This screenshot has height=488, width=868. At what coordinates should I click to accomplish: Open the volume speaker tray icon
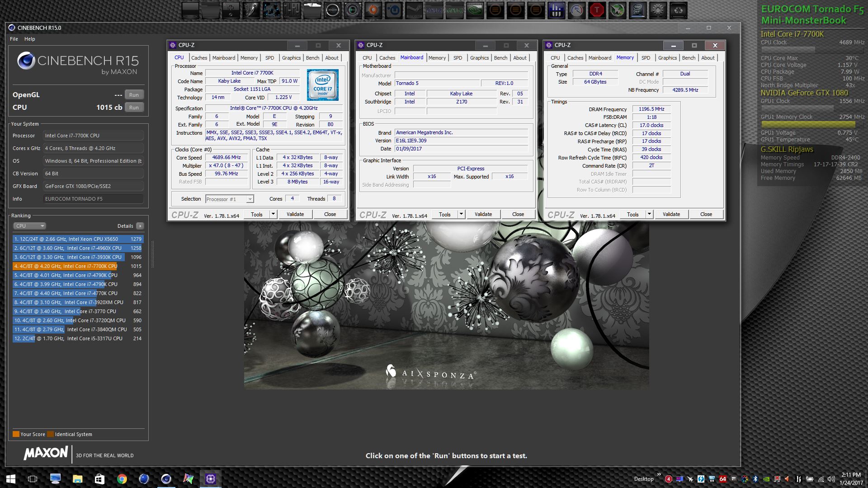click(x=831, y=479)
